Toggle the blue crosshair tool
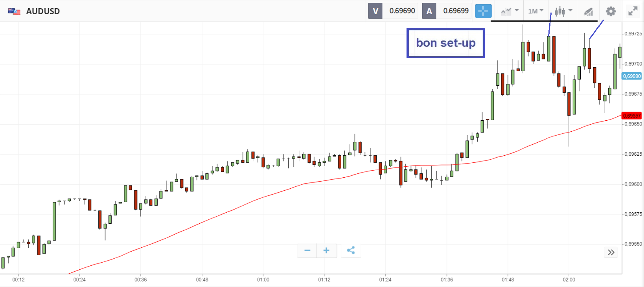The width and height of the screenshot is (644, 287). click(483, 11)
